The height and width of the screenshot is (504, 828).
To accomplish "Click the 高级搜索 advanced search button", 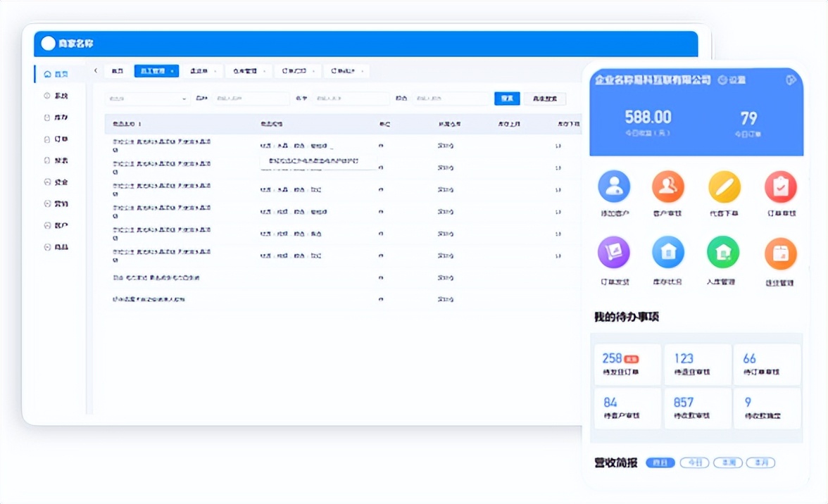I will click(x=544, y=98).
